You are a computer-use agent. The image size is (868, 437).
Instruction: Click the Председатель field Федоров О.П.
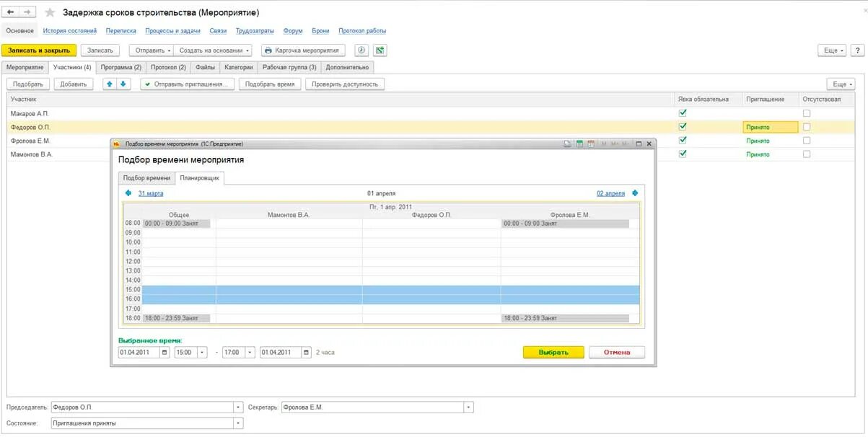coord(142,407)
